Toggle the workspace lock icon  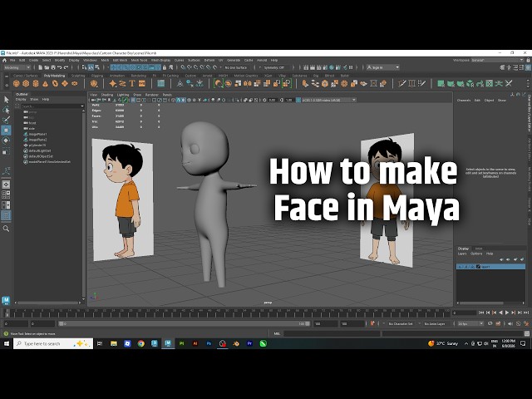coord(529,60)
